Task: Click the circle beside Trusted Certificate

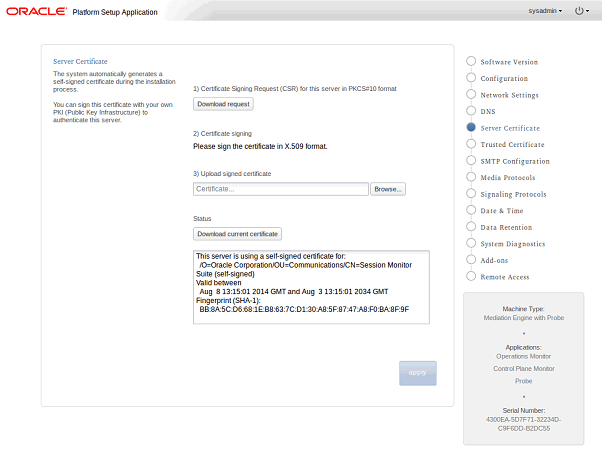Action: tap(471, 144)
